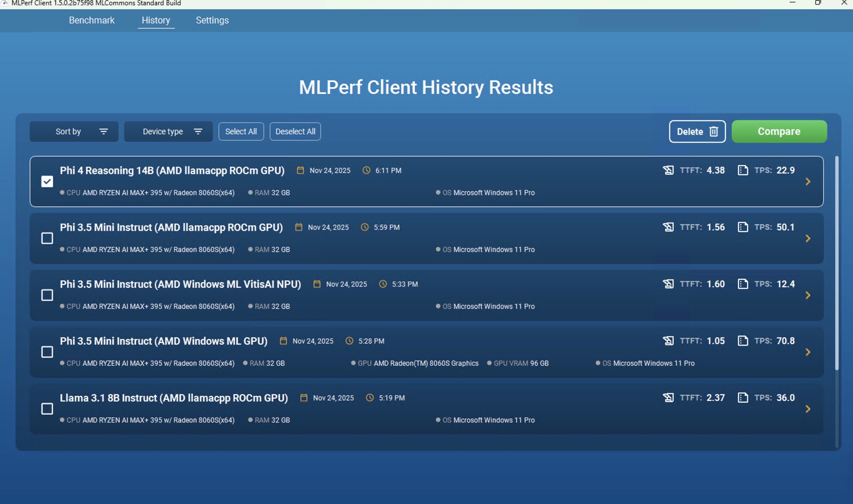The width and height of the screenshot is (853, 504).
Task: Open the Settings tab
Action: (x=212, y=20)
